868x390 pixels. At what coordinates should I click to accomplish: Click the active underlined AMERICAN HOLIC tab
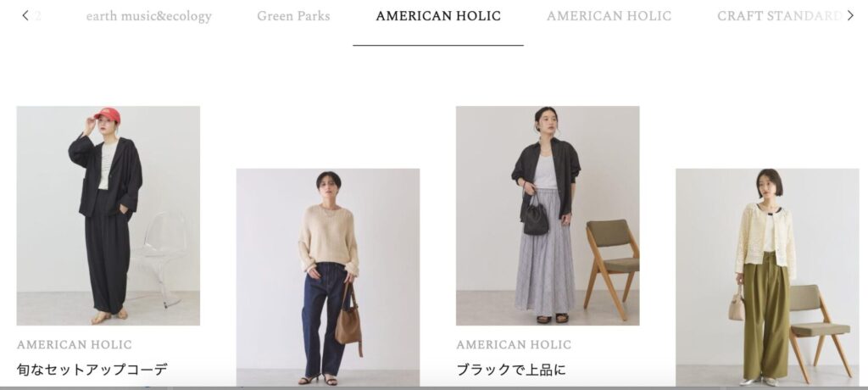tap(438, 16)
